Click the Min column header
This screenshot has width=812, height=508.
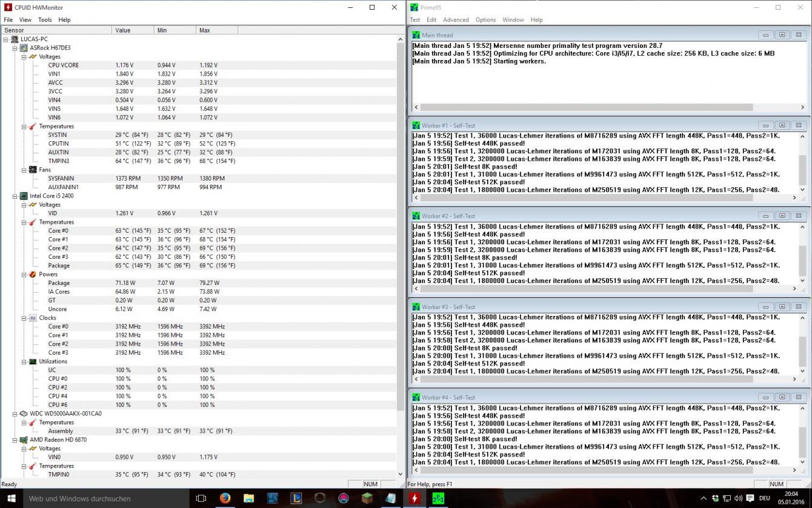(175, 30)
